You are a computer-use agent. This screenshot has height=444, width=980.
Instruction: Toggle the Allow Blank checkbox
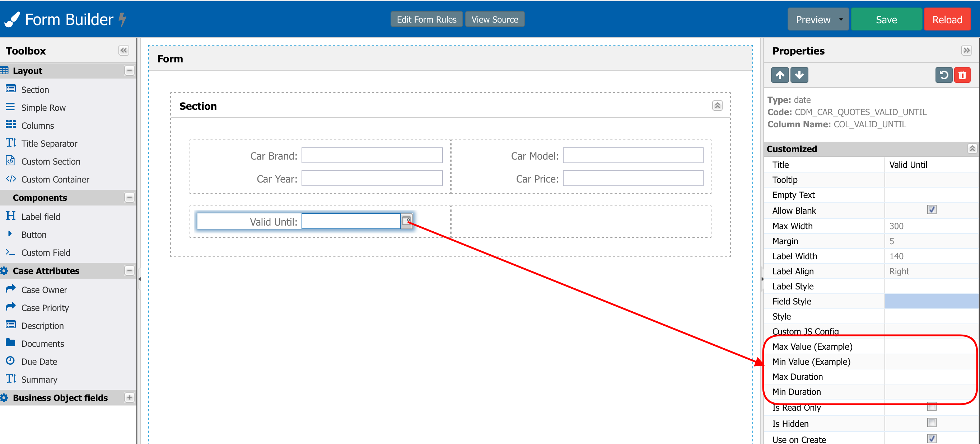[932, 210]
